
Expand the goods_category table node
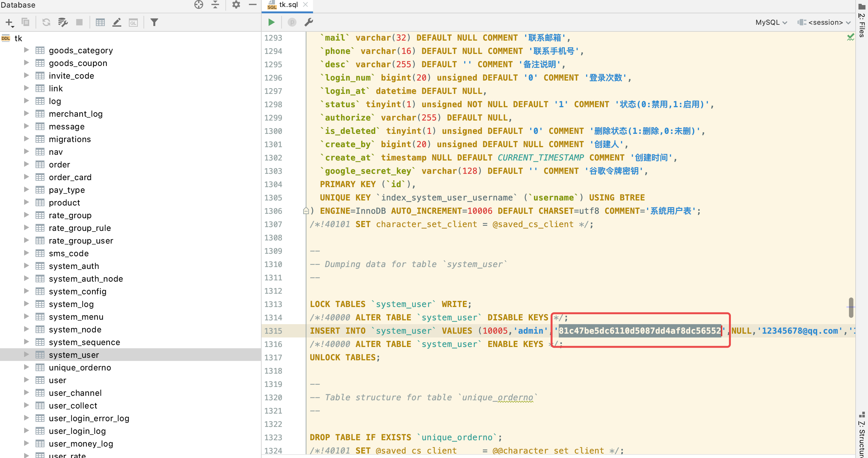[x=26, y=50]
